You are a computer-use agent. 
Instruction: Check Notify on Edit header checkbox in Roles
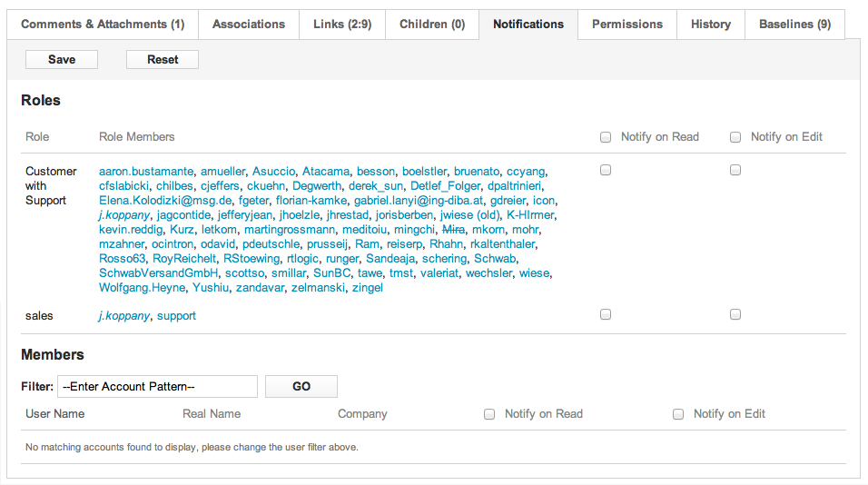pyautogui.click(x=735, y=137)
